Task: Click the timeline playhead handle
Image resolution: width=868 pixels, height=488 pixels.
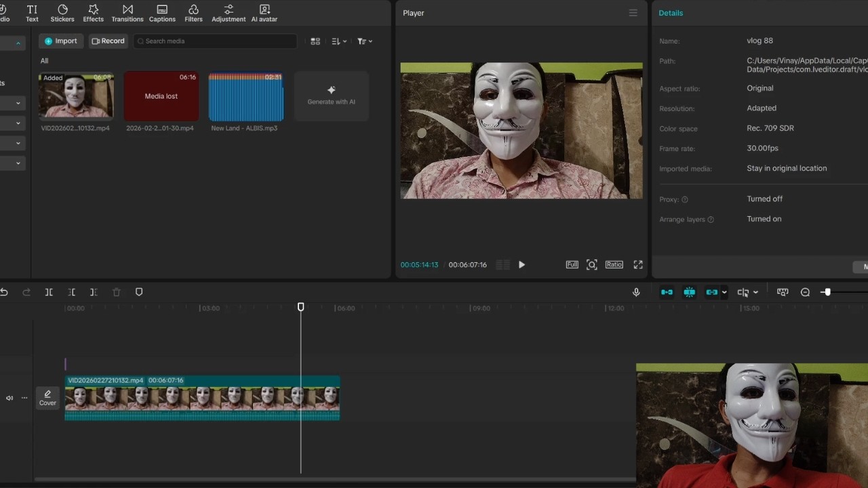Action: (301, 307)
